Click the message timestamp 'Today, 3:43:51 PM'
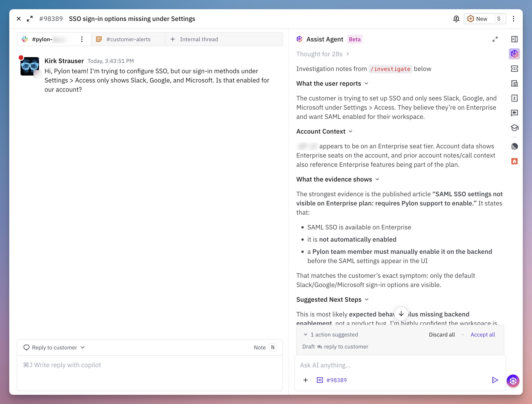This screenshot has height=404, width=532. click(x=110, y=61)
